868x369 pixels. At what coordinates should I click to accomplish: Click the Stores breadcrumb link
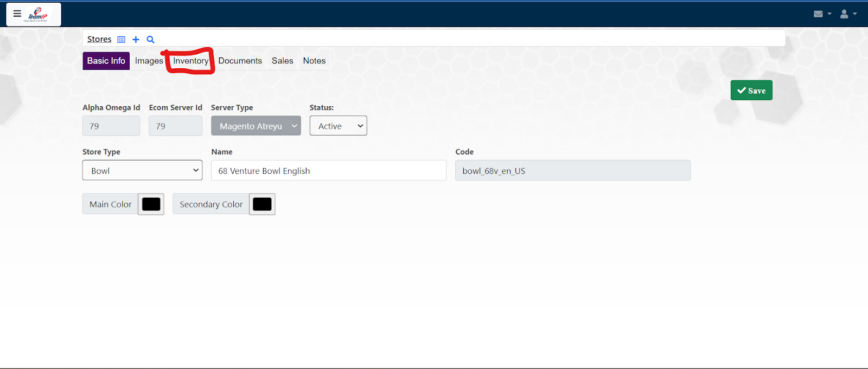99,40
